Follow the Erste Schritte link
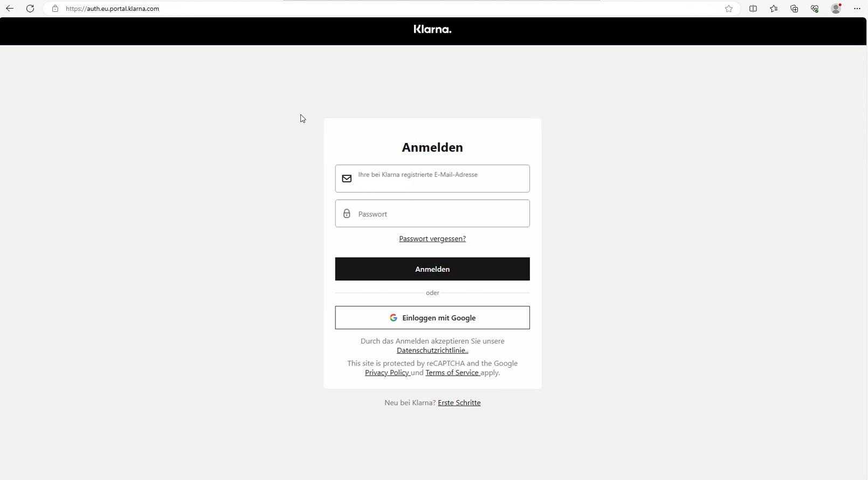Screen dimensions: 868x480 (459, 403)
